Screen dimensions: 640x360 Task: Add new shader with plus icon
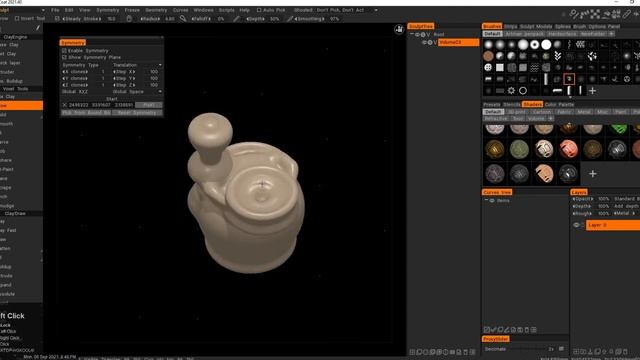coord(593,174)
